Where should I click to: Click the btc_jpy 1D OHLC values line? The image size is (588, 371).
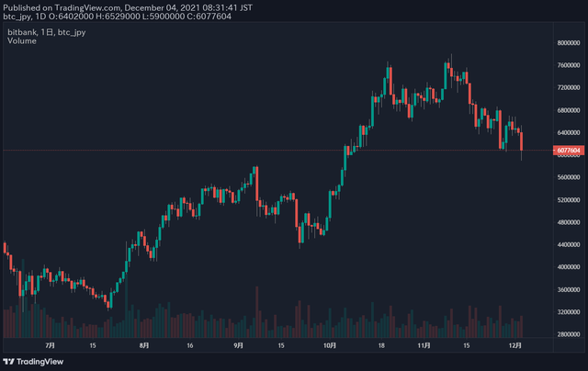coord(117,17)
